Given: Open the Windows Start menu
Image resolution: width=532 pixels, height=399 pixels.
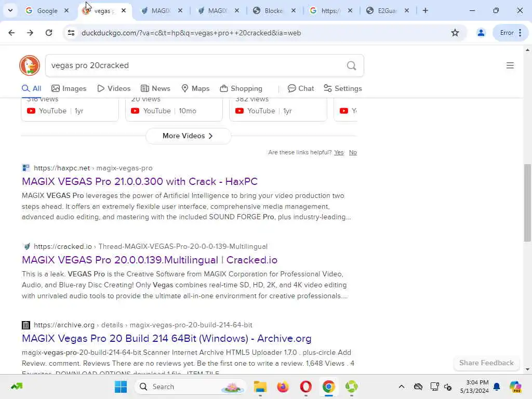Looking at the screenshot, I should point(121,387).
